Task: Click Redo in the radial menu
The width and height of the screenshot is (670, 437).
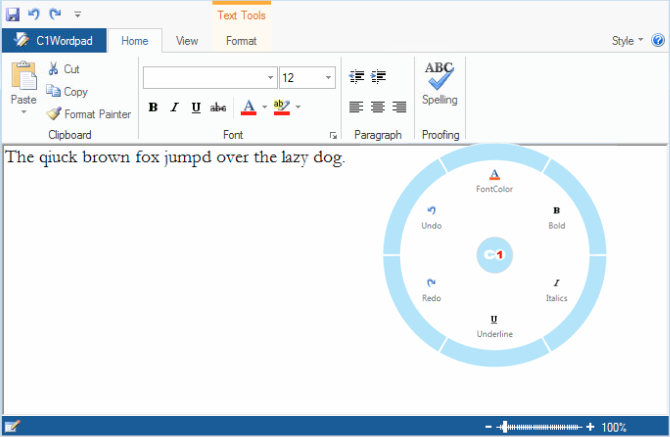Action: 432,290
